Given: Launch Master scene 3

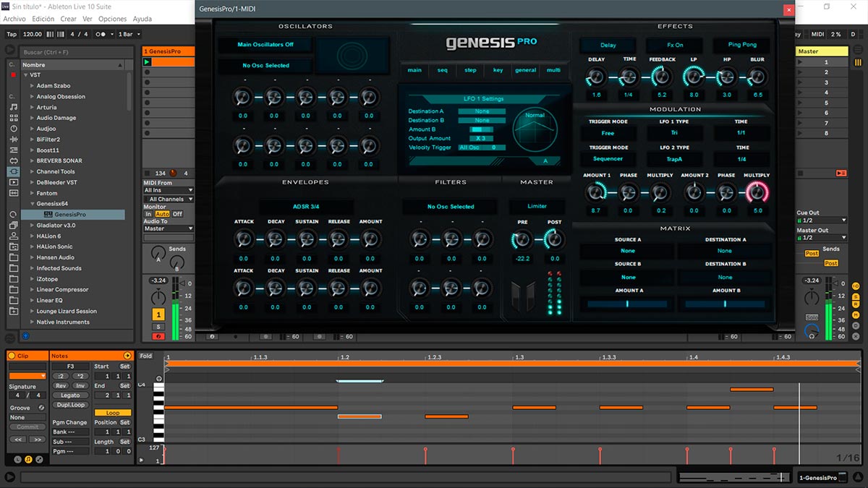Looking at the screenshot, I should click(801, 82).
